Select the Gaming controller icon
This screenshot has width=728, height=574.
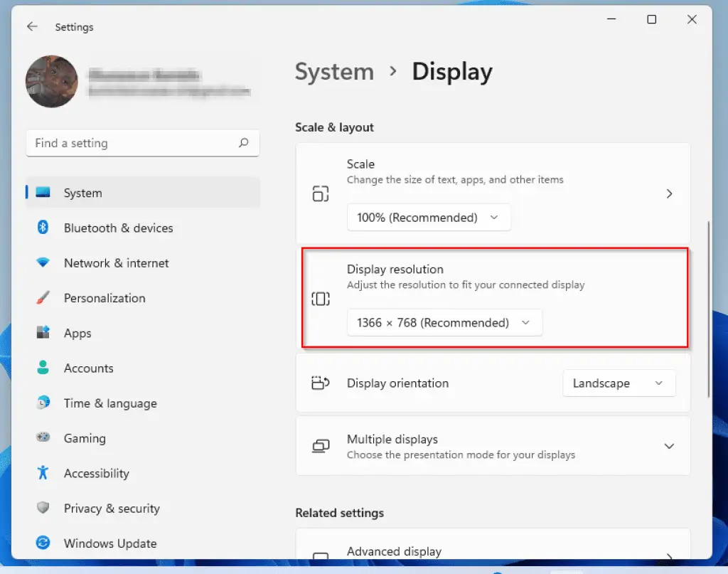(43, 438)
